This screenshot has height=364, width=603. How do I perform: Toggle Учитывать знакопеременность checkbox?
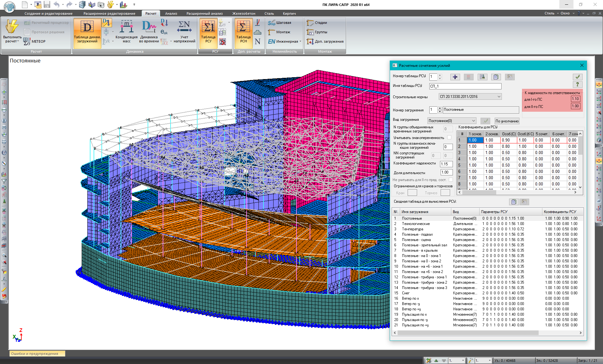point(449,137)
